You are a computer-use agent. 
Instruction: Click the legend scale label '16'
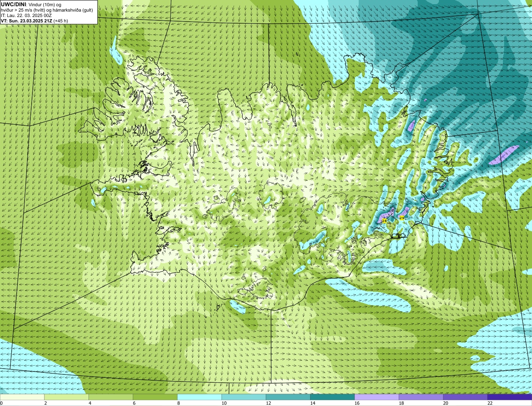click(x=357, y=403)
